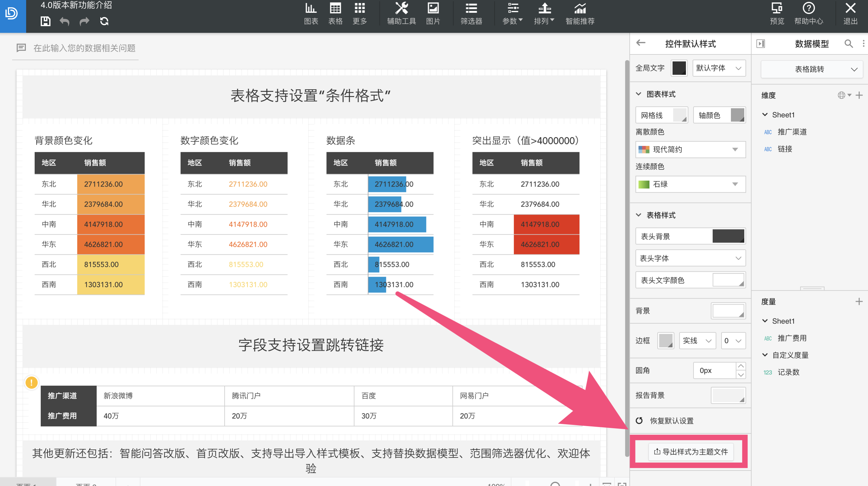Redo the last action
This screenshot has height=486, width=868.
point(84,22)
